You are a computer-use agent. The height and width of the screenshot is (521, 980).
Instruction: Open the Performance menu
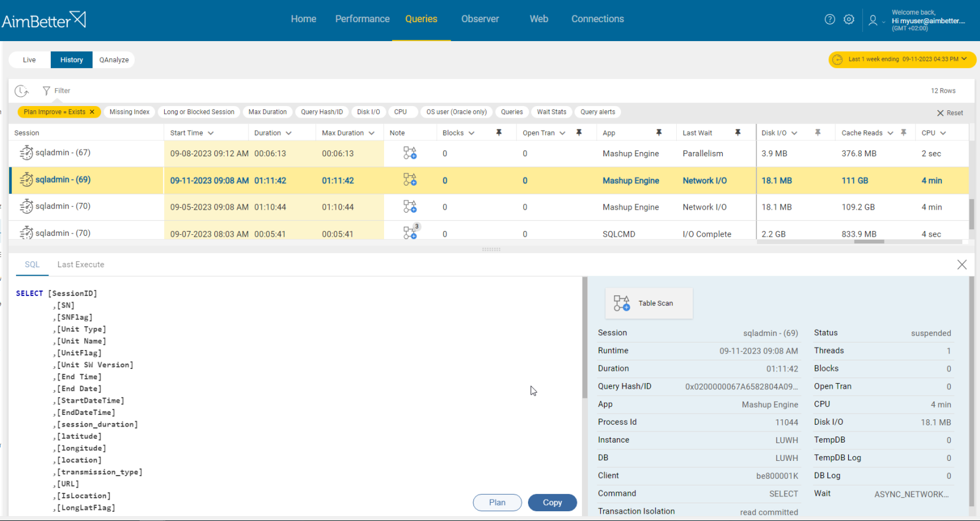(363, 19)
